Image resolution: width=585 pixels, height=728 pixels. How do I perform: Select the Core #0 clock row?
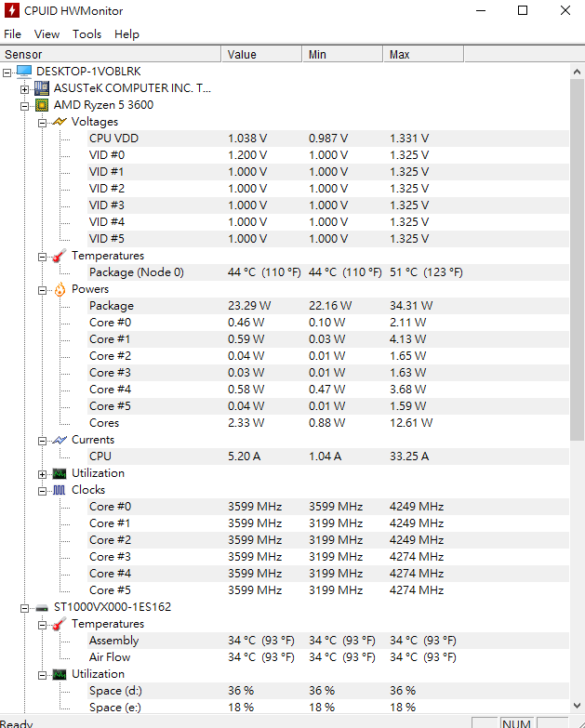tap(328, 507)
